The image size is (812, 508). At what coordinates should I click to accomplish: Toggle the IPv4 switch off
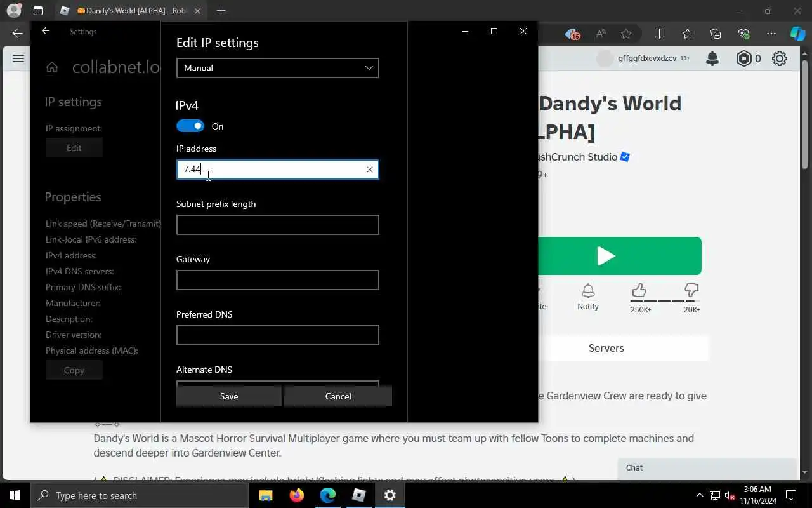(x=190, y=126)
